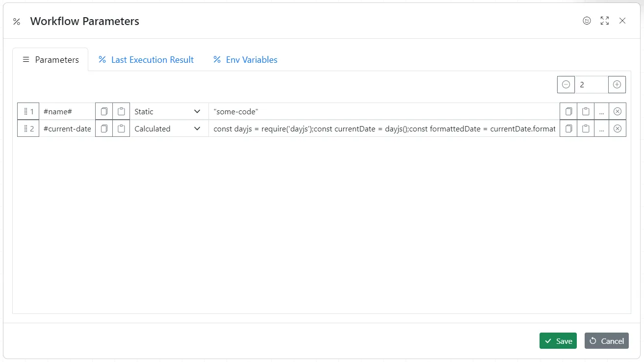This screenshot has width=644, height=362.
Task: Open expanded editor for the #name# value
Action: (x=601, y=111)
